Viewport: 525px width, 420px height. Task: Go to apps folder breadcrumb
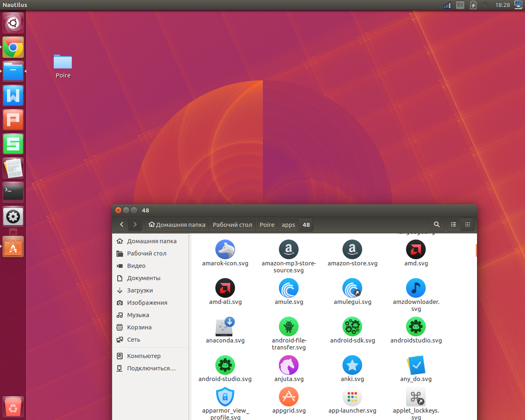(288, 224)
